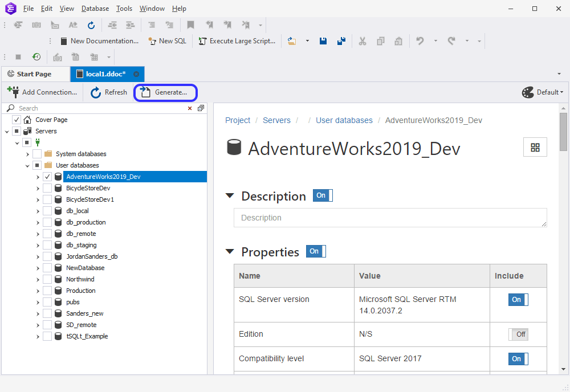570x392 pixels.
Task: Click the Save floppy disk icon
Action: tap(323, 41)
